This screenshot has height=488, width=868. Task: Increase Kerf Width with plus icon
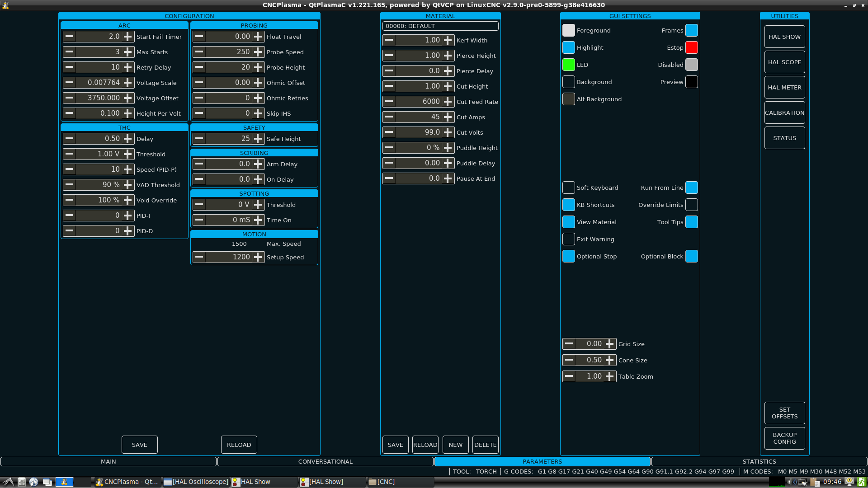(x=448, y=40)
